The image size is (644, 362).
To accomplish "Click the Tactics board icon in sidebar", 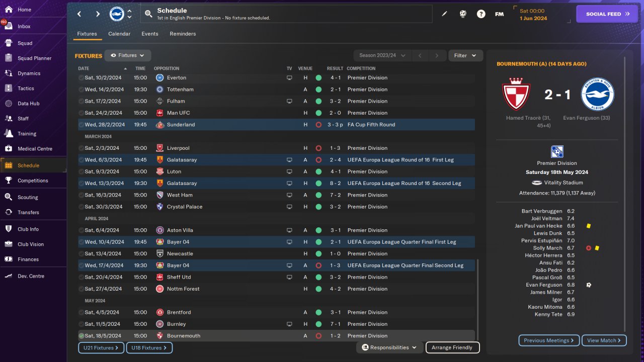I will tap(8, 88).
